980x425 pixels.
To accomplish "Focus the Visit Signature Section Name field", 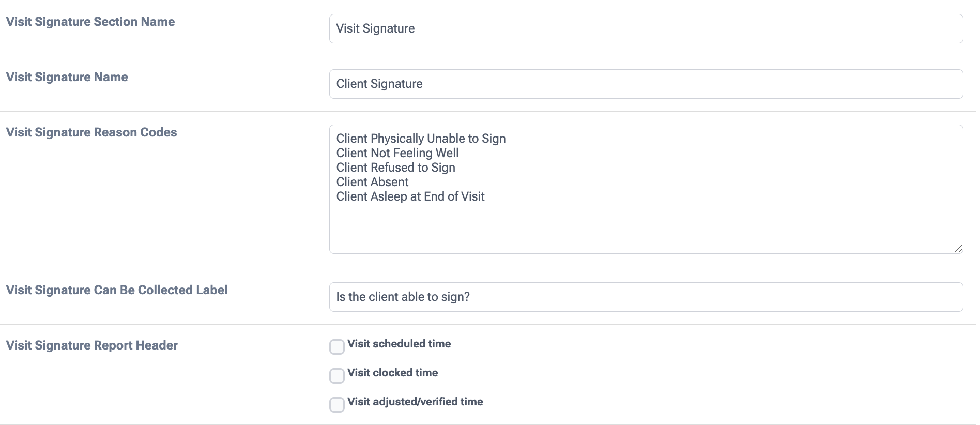I will 646,29.
